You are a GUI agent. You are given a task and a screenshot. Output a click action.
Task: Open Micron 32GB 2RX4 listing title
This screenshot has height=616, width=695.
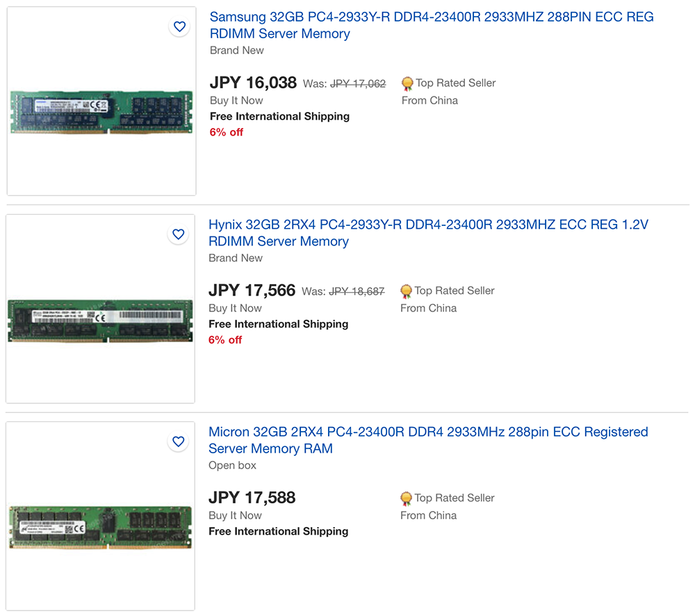tap(427, 440)
